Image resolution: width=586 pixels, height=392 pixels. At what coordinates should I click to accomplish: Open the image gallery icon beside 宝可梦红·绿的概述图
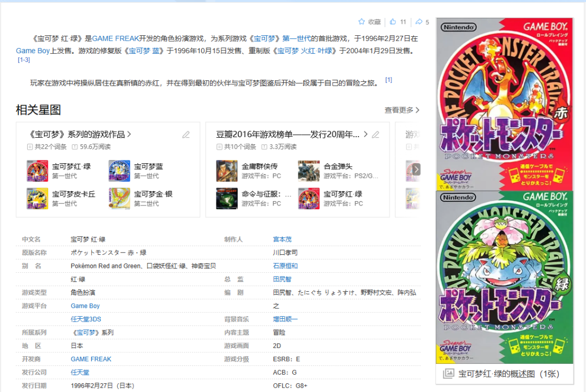449,374
